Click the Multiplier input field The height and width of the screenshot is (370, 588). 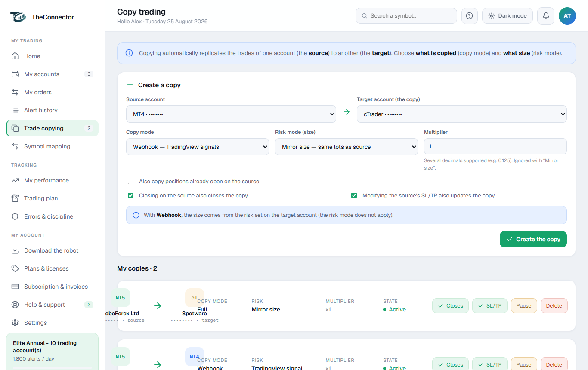point(495,146)
